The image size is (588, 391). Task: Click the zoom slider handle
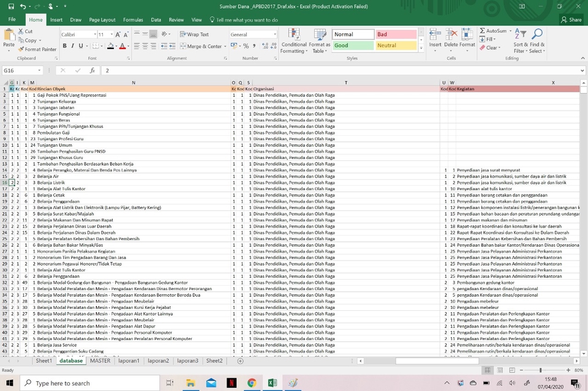540,370
